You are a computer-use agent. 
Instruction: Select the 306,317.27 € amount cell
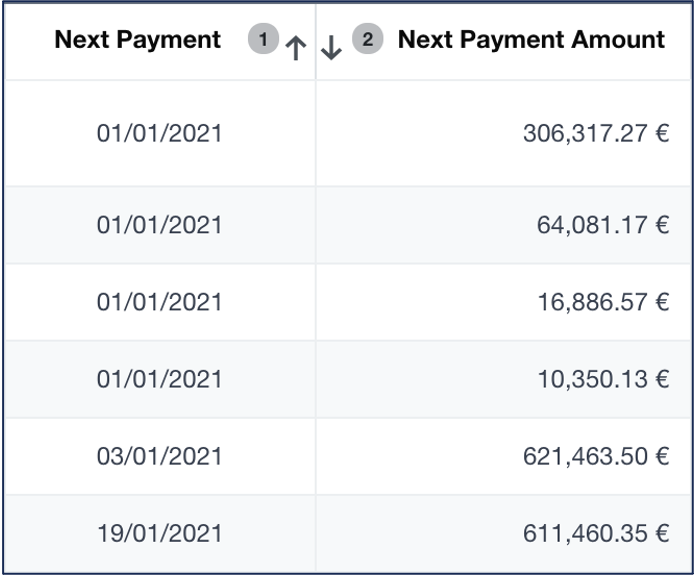595,134
